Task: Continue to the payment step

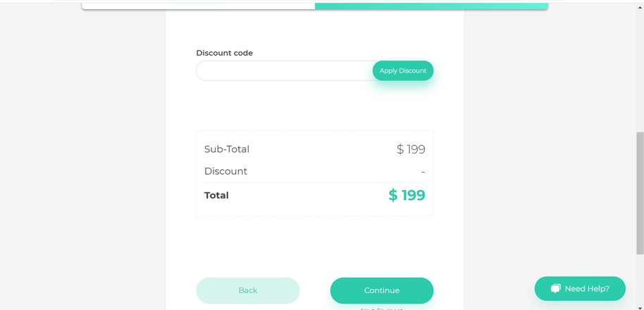Action: (x=382, y=290)
